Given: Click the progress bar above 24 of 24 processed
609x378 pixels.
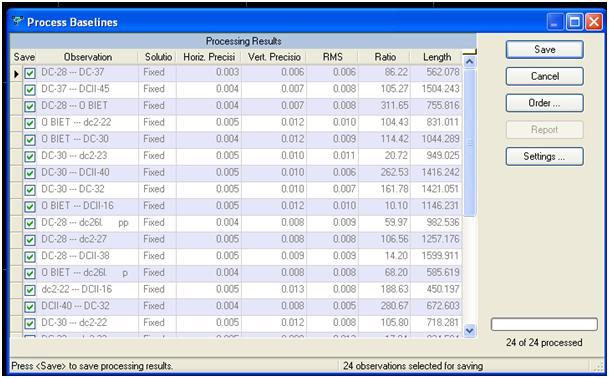Looking at the screenshot, I should point(544,324).
